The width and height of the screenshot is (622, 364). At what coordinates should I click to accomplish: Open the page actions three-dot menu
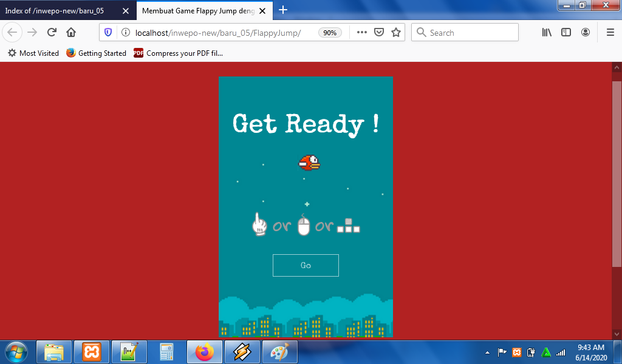(362, 33)
